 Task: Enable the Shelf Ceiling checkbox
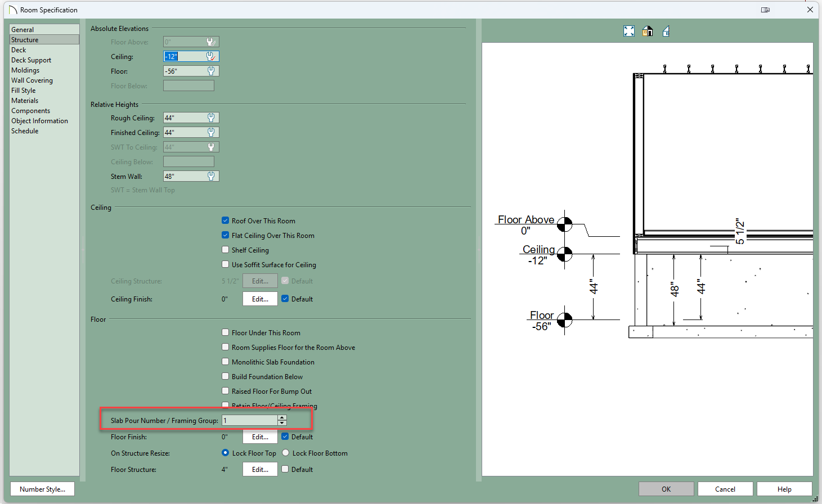(x=226, y=250)
